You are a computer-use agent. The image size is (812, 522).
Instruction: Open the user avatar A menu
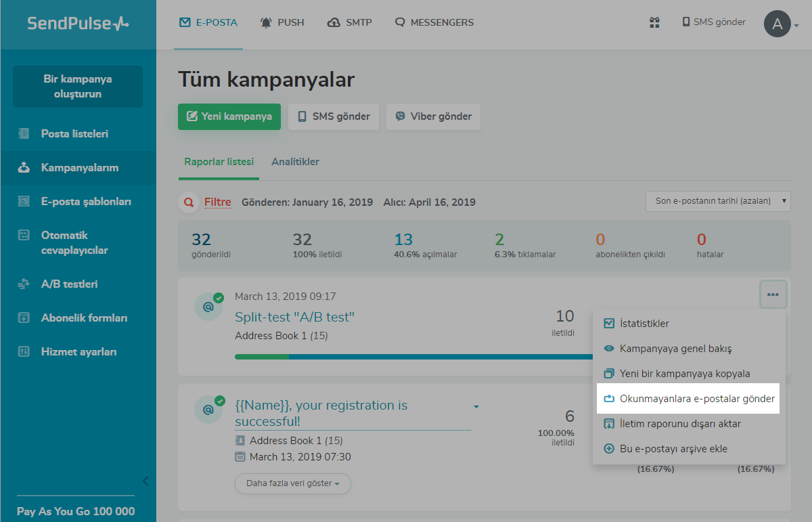(782, 24)
